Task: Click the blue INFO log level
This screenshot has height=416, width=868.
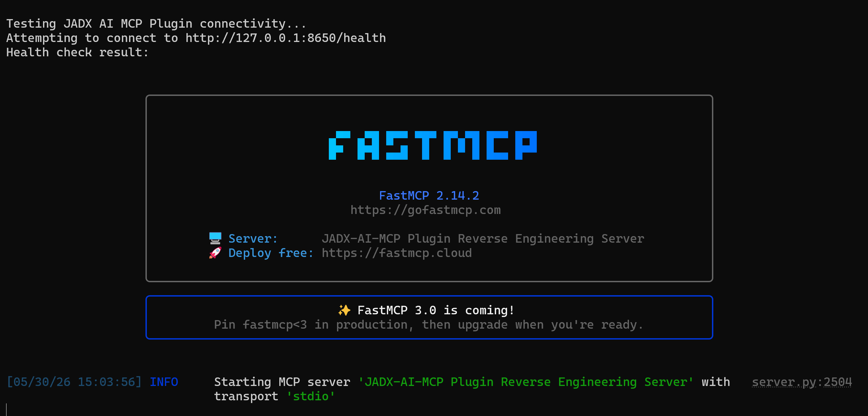Action: click(164, 382)
